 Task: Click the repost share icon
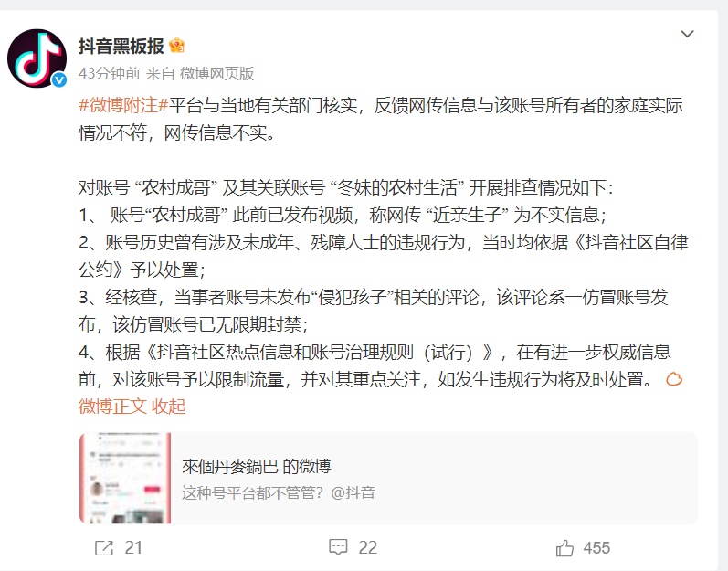pyautogui.click(x=104, y=548)
